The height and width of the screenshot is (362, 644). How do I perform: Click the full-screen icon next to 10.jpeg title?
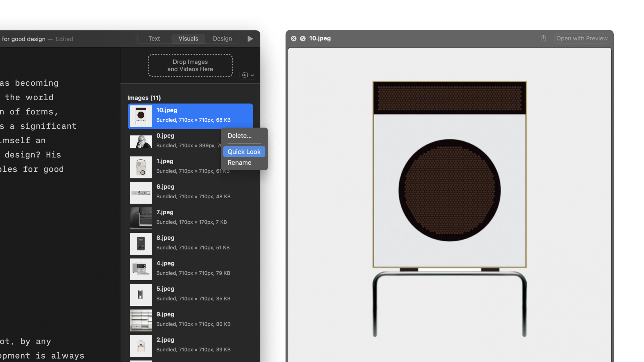pyautogui.click(x=303, y=38)
